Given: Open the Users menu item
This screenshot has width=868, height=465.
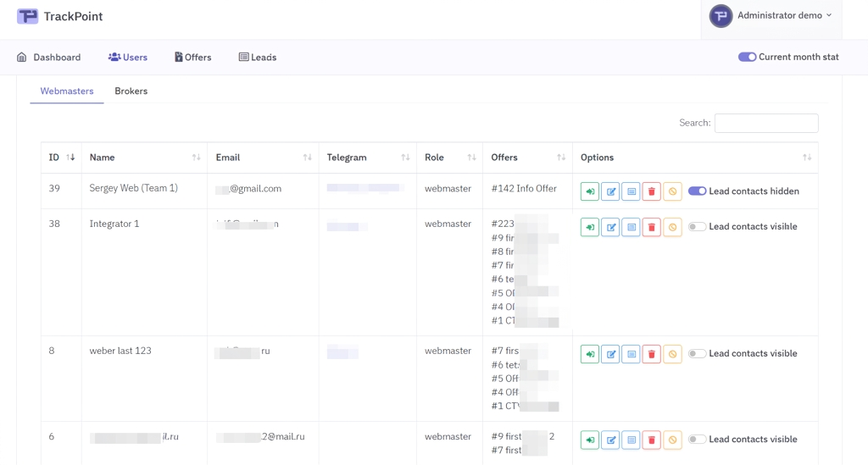Looking at the screenshot, I should [128, 57].
